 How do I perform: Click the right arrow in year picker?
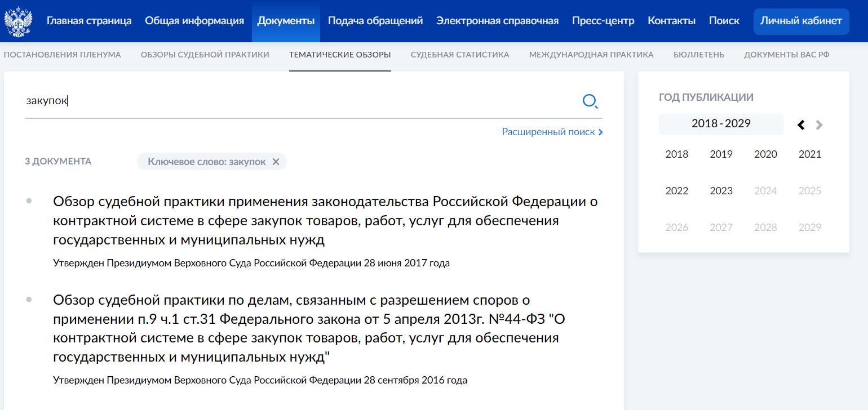[820, 125]
